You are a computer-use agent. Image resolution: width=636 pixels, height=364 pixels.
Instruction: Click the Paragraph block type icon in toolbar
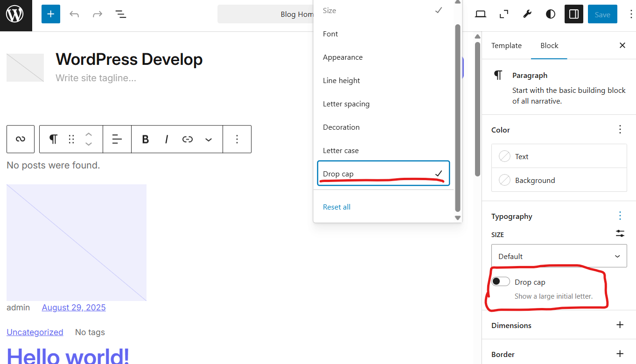(x=54, y=139)
